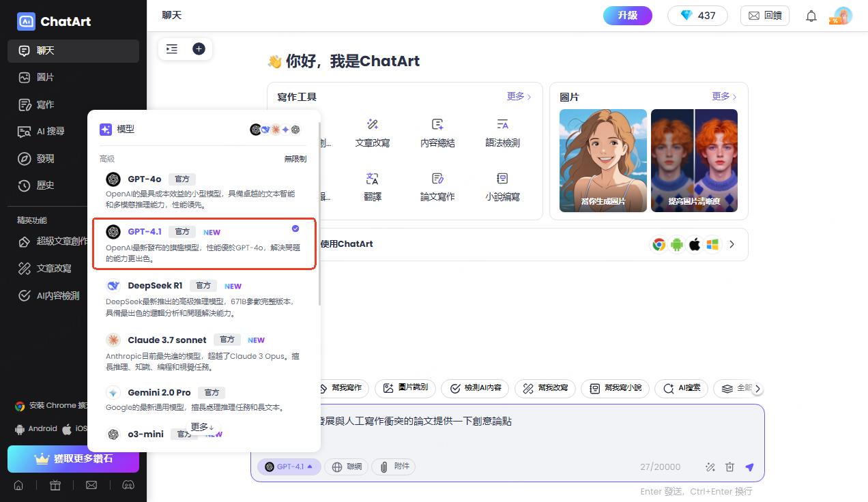Click the AI搜索 prompt chip
The image size is (868, 502).
click(682, 388)
